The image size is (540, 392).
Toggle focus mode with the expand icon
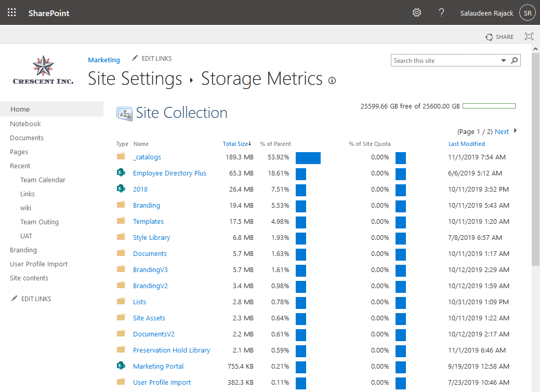(529, 36)
